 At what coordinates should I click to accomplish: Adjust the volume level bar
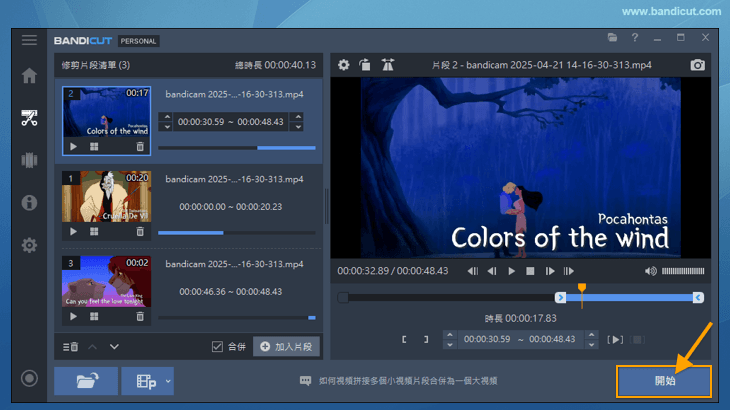(683, 271)
